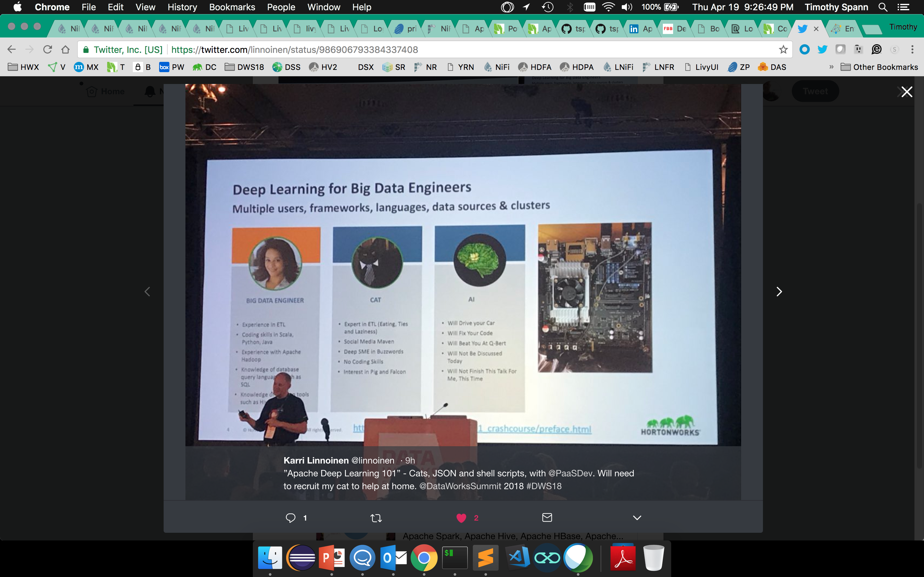Click the #DWS18 hashtag link
Viewport: 924px width, 577px height.
[544, 486]
